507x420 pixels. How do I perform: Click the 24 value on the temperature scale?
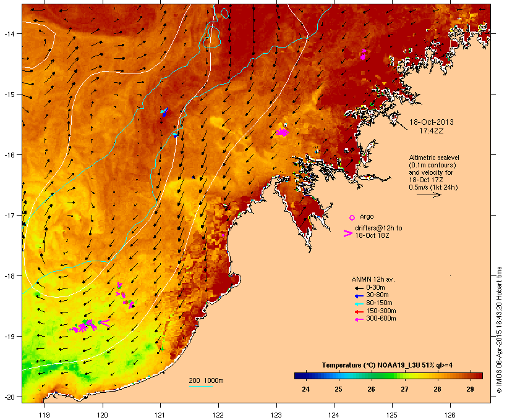(305, 389)
